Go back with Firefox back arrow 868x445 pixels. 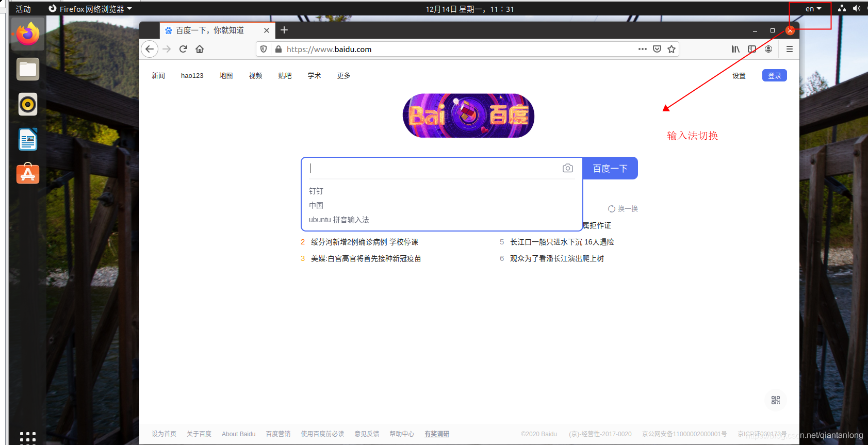pos(150,49)
